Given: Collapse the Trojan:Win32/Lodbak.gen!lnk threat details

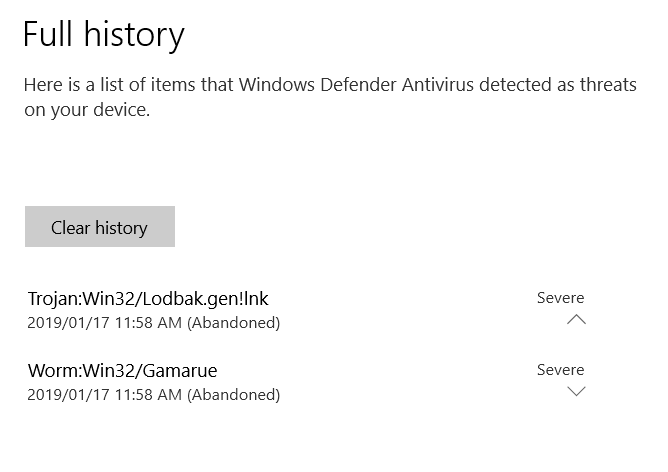Looking at the screenshot, I should tap(576, 320).
